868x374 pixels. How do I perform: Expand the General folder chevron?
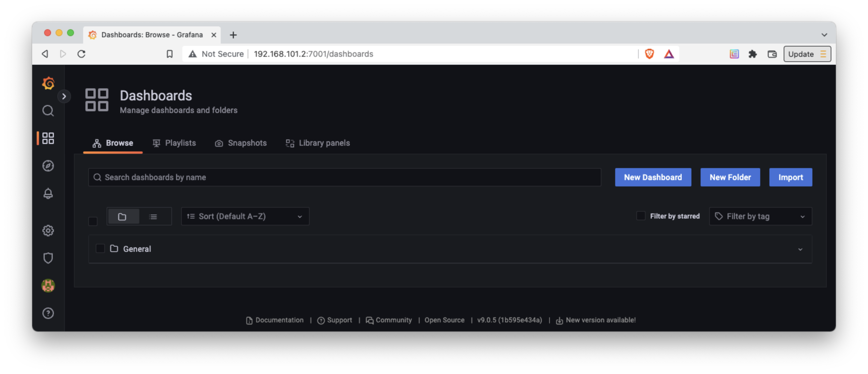(x=800, y=249)
